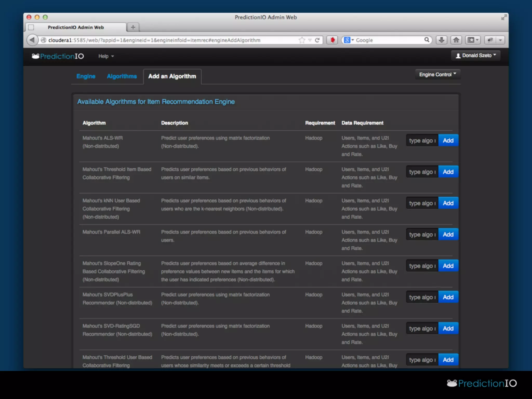Click algo name field for Threshold User Based

pyautogui.click(x=422, y=360)
